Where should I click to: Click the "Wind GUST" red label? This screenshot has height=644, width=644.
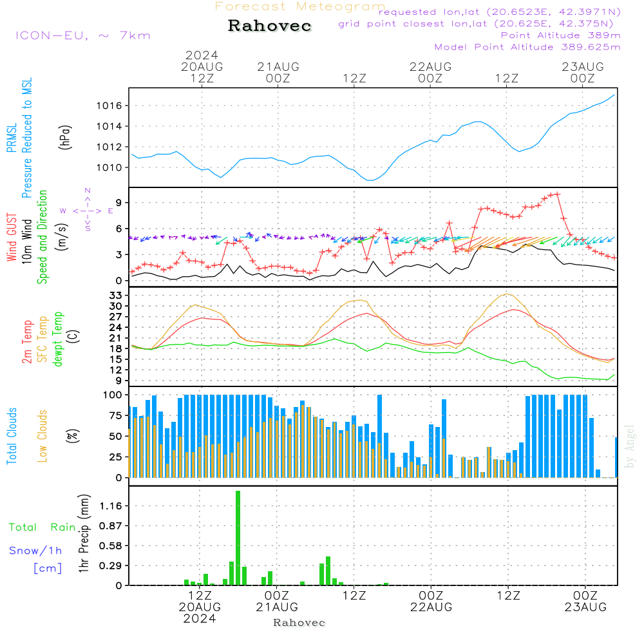(12, 237)
